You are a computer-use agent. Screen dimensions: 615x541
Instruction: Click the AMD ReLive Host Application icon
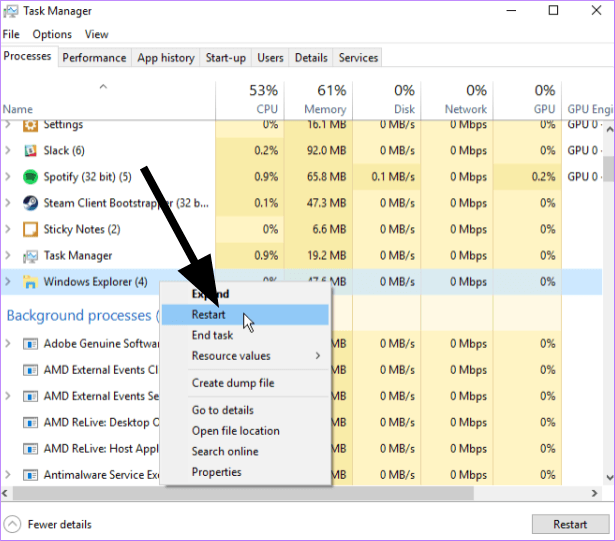click(30, 449)
